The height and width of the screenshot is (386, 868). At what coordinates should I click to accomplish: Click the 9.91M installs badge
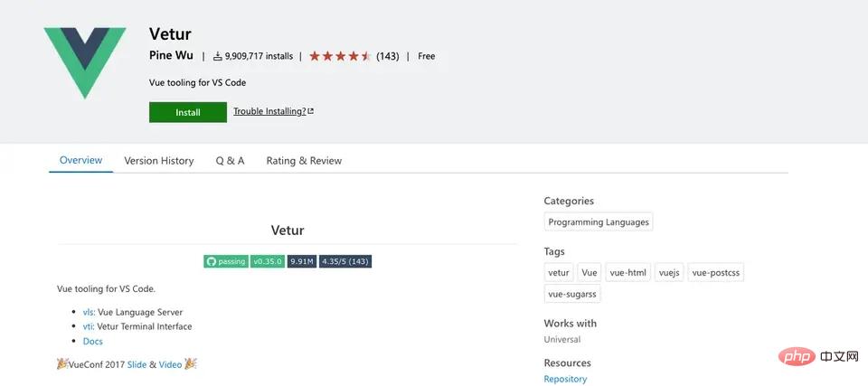pyautogui.click(x=302, y=261)
